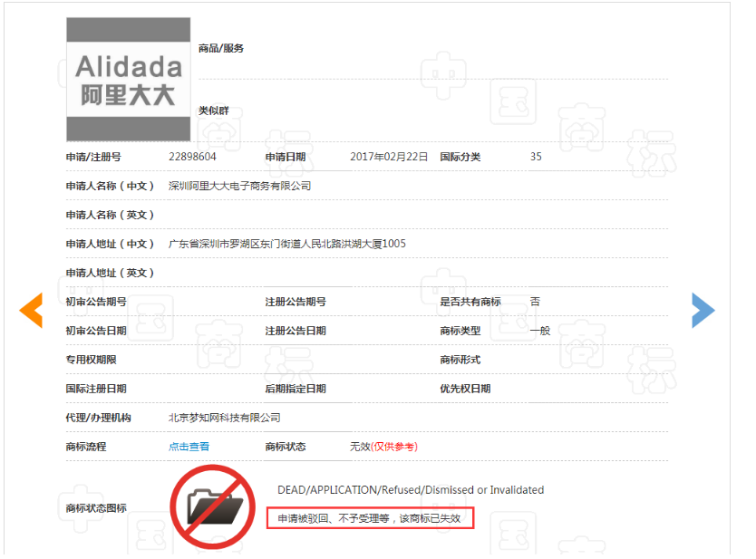Click the 注册公告日期 label
756x559 pixels.
[296, 331]
